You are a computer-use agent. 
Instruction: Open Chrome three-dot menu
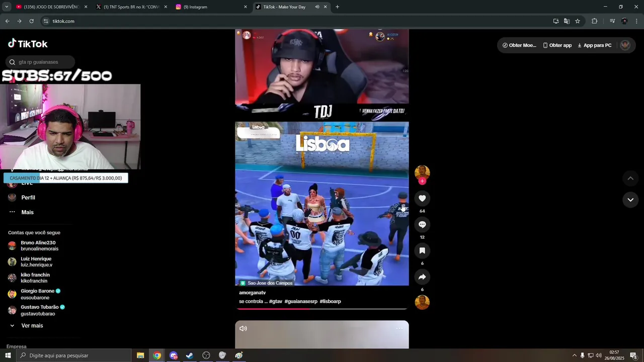[637, 21]
